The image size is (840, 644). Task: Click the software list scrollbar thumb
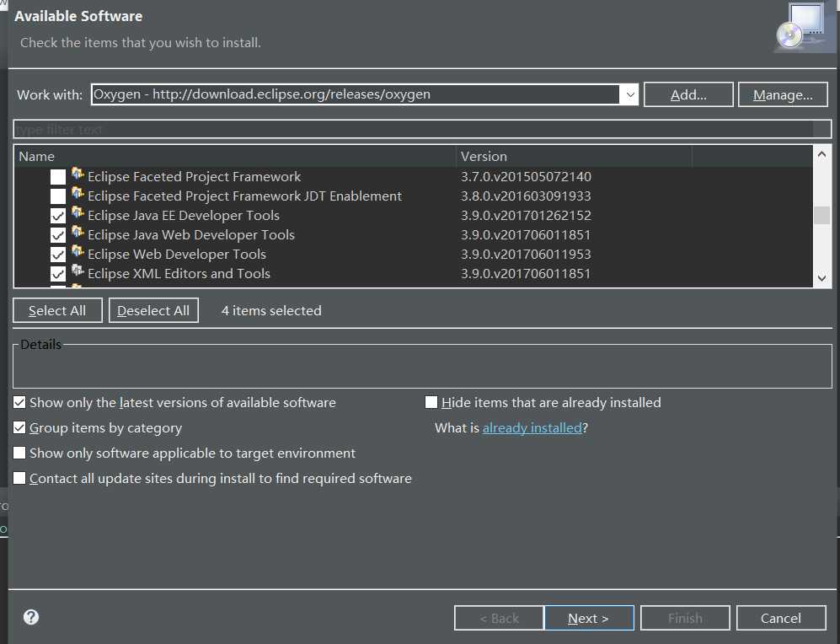point(821,216)
